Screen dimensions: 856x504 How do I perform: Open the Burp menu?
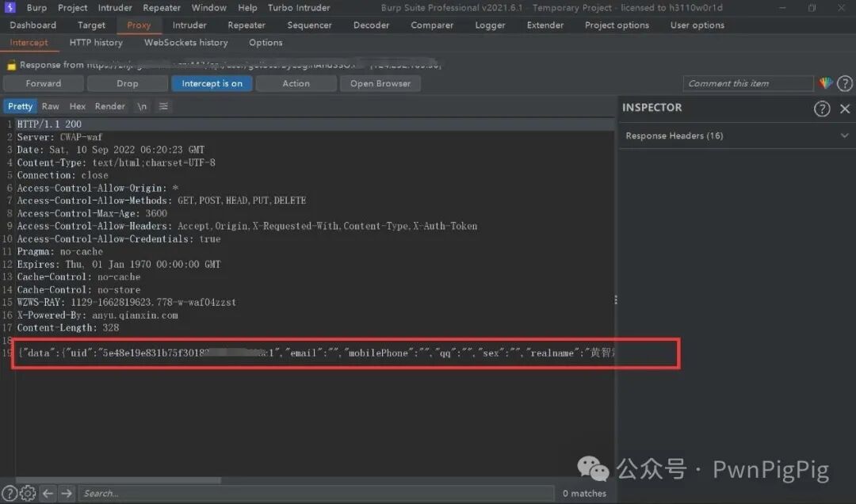click(x=36, y=8)
